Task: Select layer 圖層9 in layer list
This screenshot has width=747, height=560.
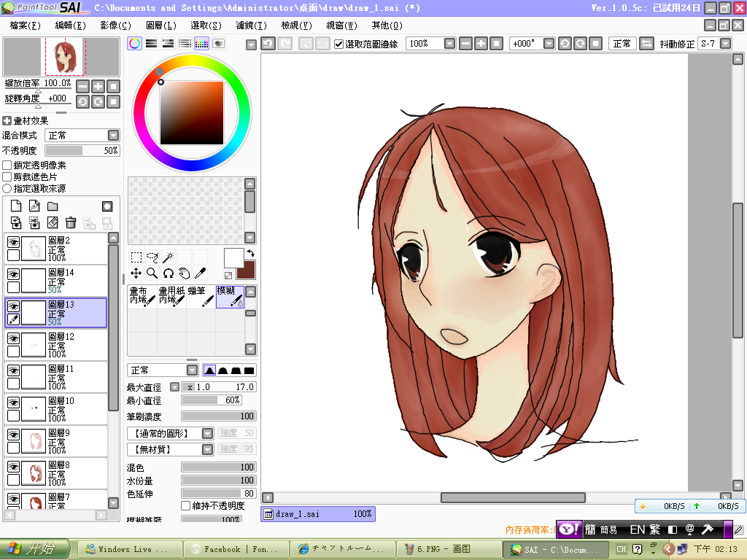Action: [x=56, y=441]
